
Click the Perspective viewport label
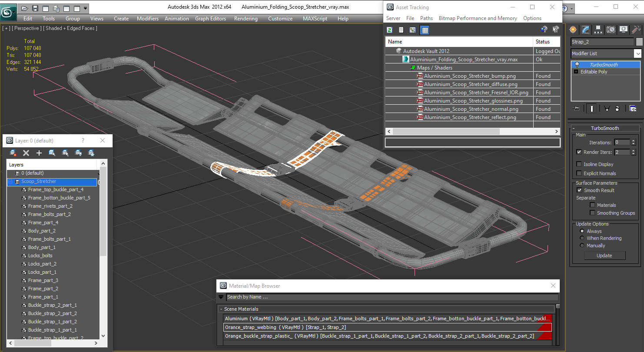point(27,28)
